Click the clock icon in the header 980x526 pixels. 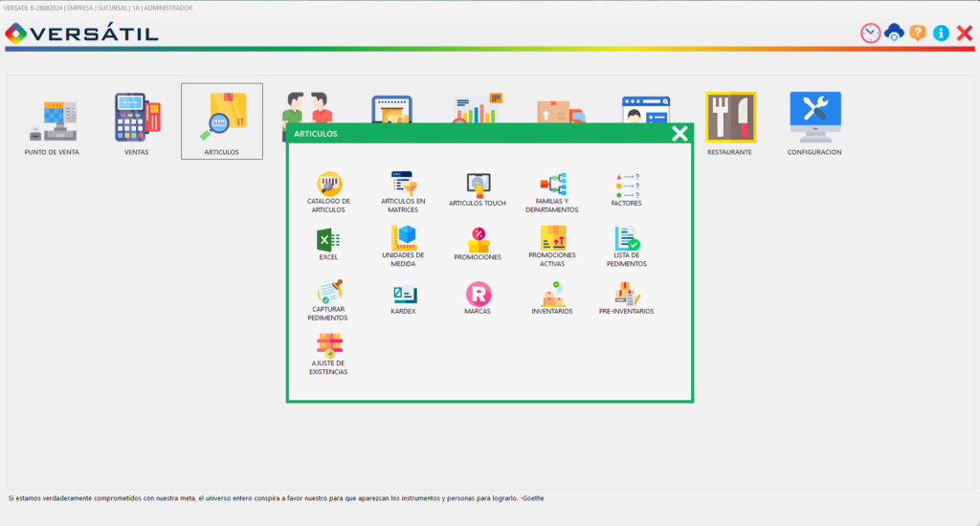tap(870, 33)
